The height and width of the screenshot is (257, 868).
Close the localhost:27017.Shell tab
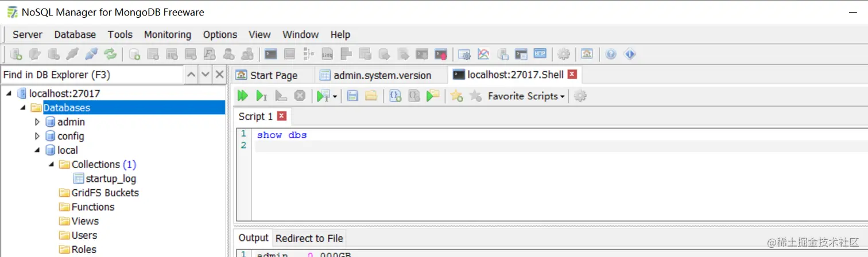[572, 74]
